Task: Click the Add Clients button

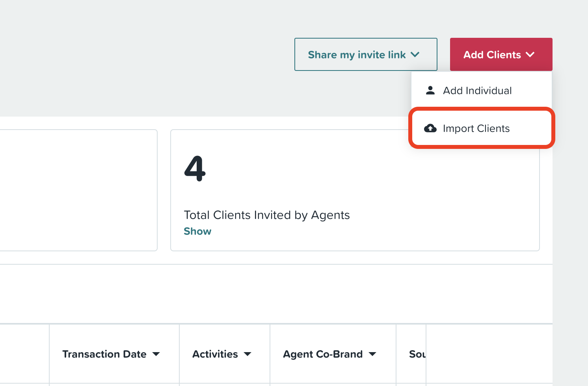Action: pyautogui.click(x=501, y=54)
